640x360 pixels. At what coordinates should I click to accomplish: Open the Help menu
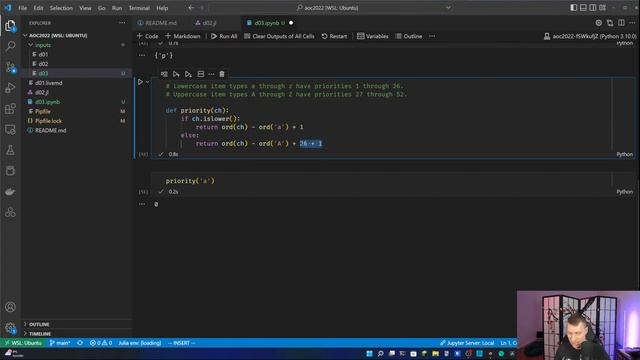point(162,8)
